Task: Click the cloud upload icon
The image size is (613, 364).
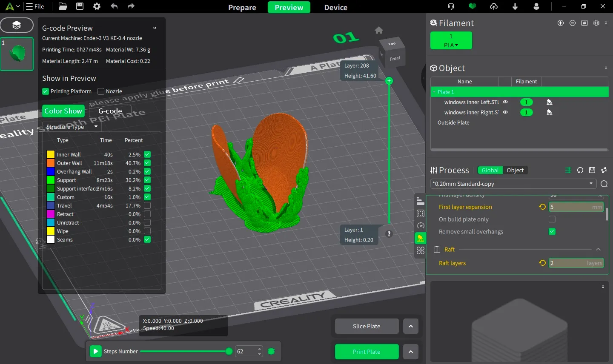Action: (x=494, y=6)
